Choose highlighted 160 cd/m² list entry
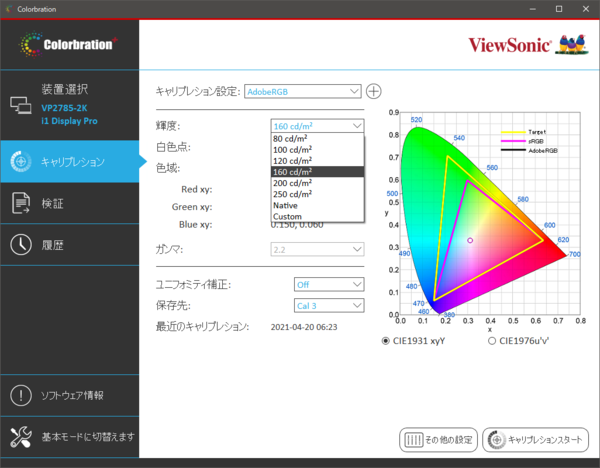 (317, 172)
